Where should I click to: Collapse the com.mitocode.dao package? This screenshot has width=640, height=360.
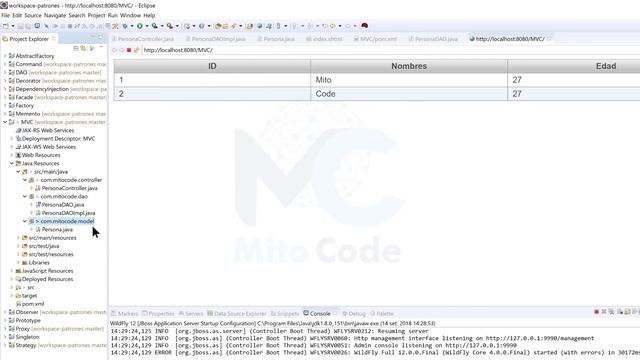click(x=24, y=196)
